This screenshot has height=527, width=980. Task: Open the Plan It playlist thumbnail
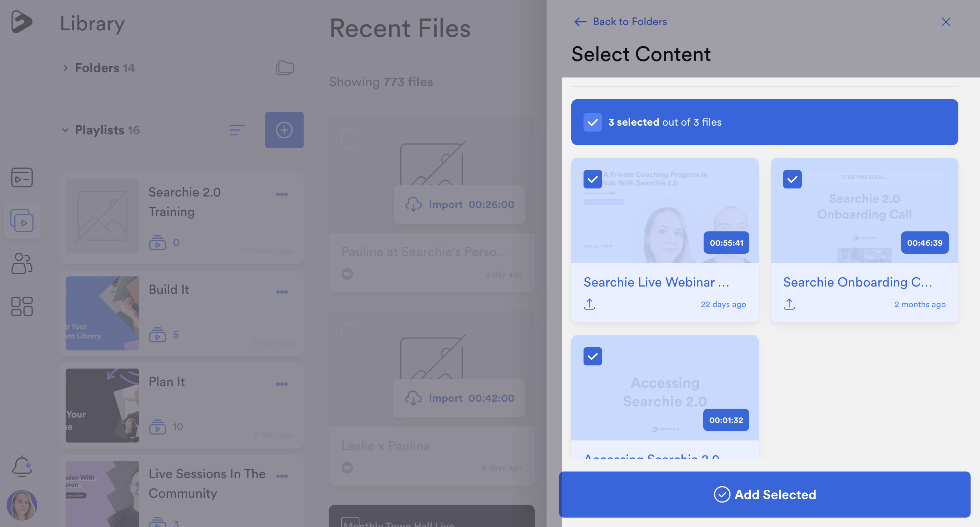[102, 405]
